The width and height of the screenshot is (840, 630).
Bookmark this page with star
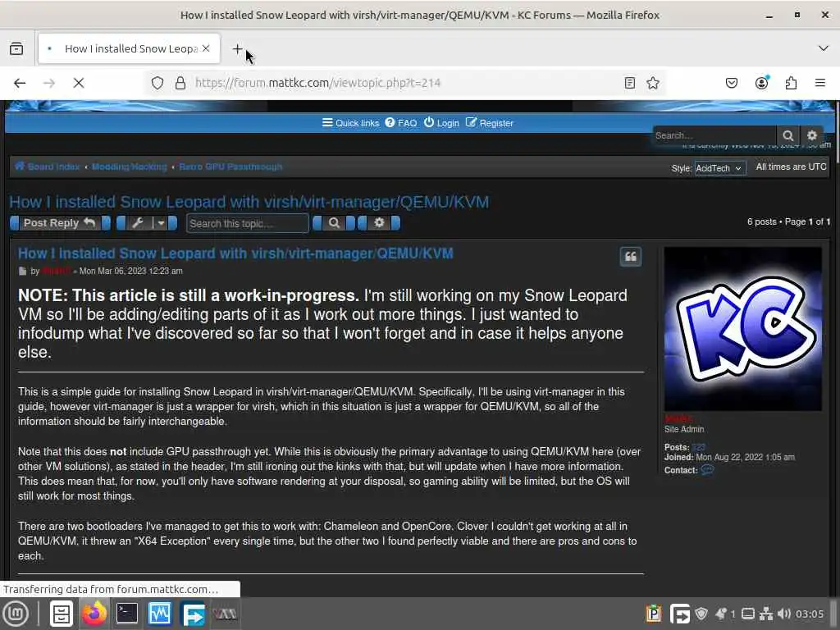[x=652, y=83]
